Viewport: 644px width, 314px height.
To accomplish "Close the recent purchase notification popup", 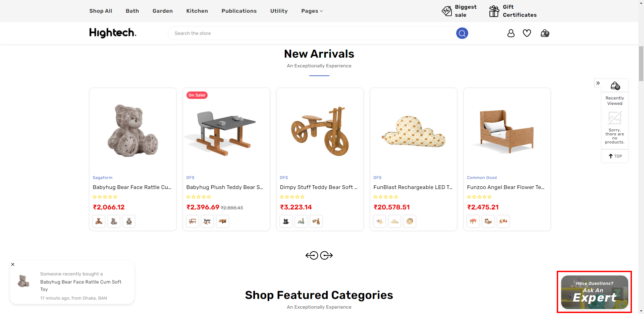I will coord(13,264).
